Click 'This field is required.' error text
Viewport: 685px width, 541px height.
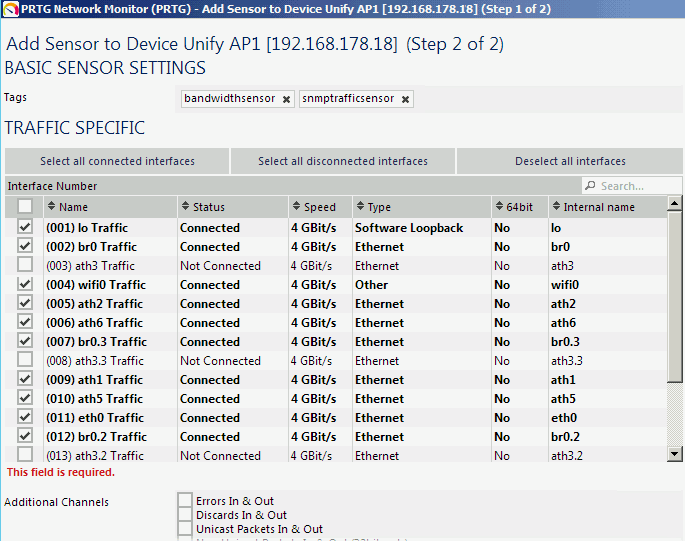[x=61, y=472]
